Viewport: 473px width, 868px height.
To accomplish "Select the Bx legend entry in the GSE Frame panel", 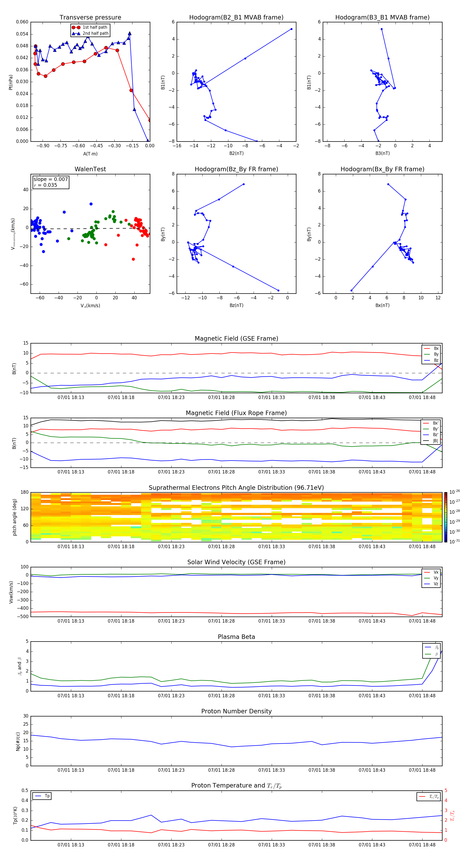I will pos(431,349).
